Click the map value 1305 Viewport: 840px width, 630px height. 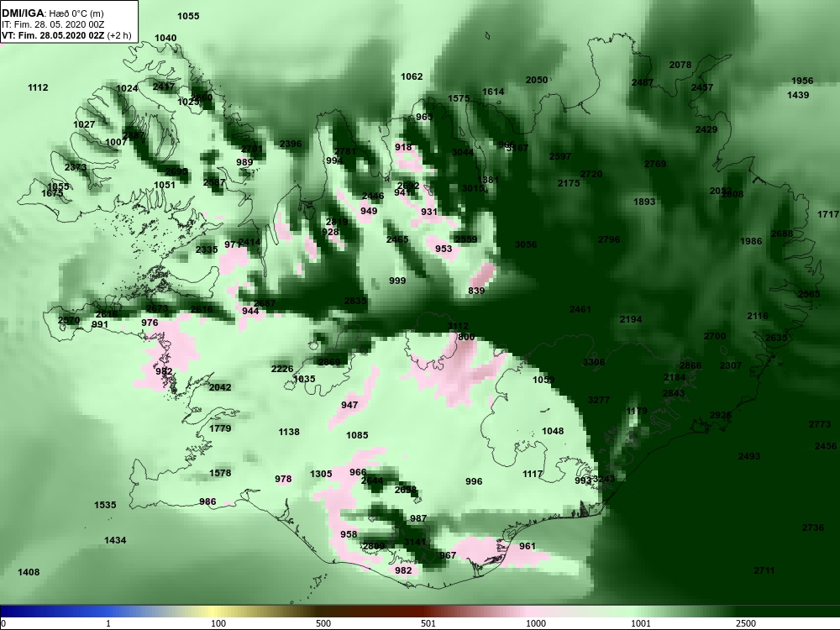pyautogui.click(x=322, y=474)
